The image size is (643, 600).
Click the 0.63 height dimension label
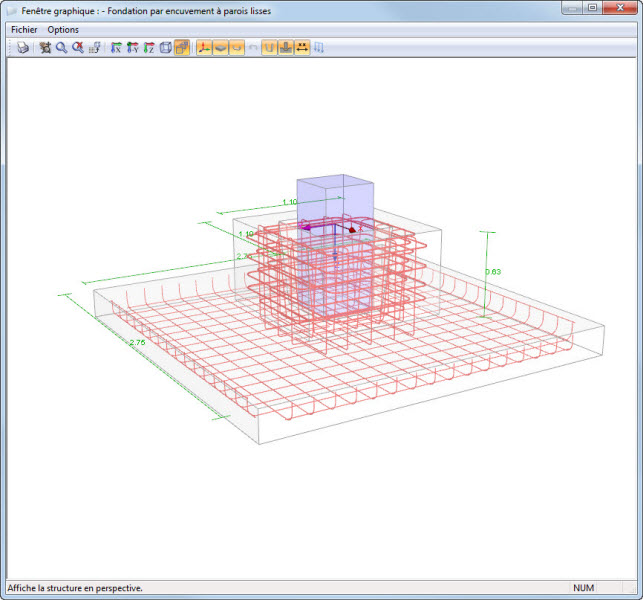(493, 271)
